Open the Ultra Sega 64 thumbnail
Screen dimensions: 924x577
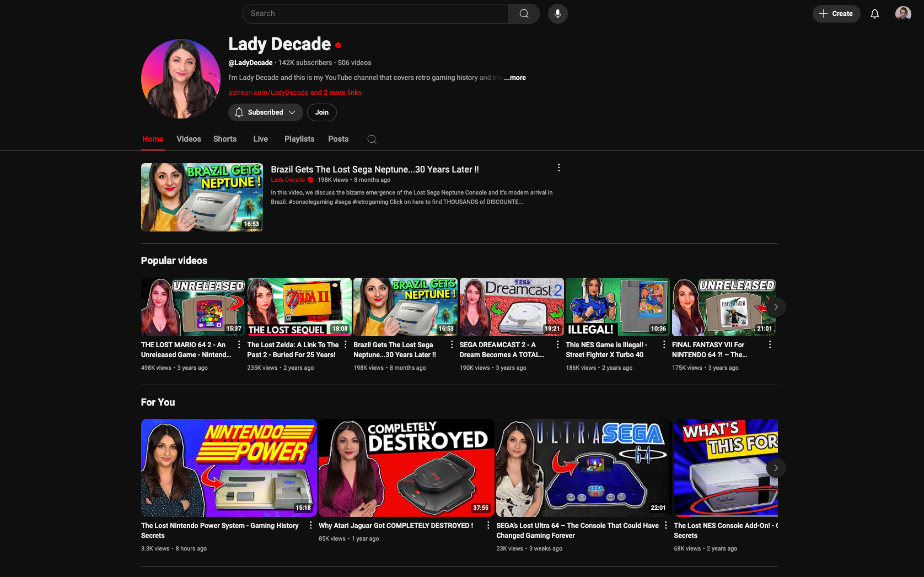pyautogui.click(x=584, y=468)
